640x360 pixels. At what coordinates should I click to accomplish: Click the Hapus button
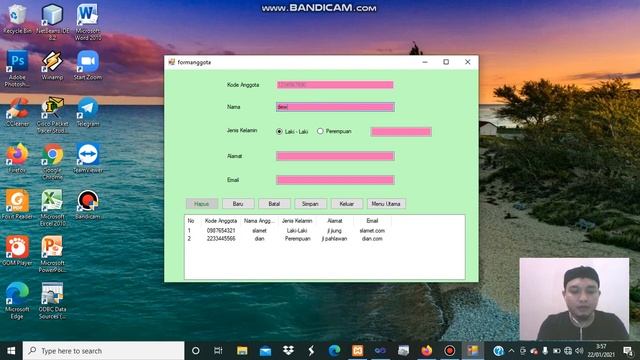pyautogui.click(x=202, y=204)
